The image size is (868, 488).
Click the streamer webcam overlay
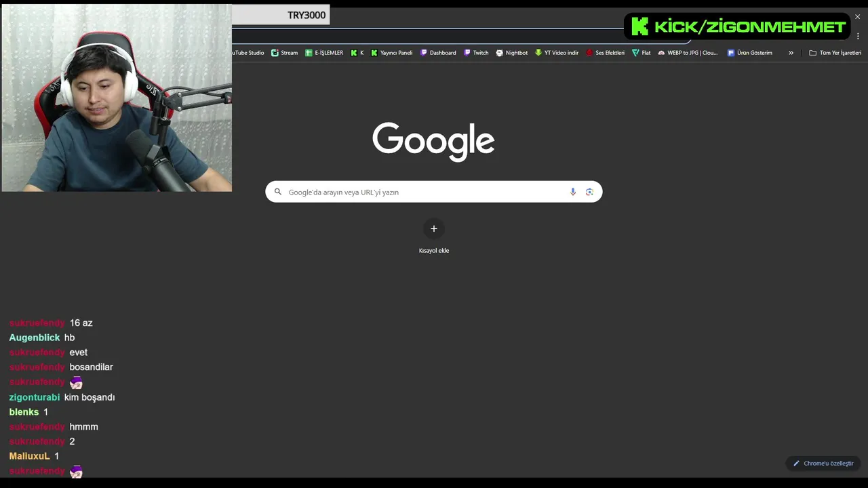[117, 98]
